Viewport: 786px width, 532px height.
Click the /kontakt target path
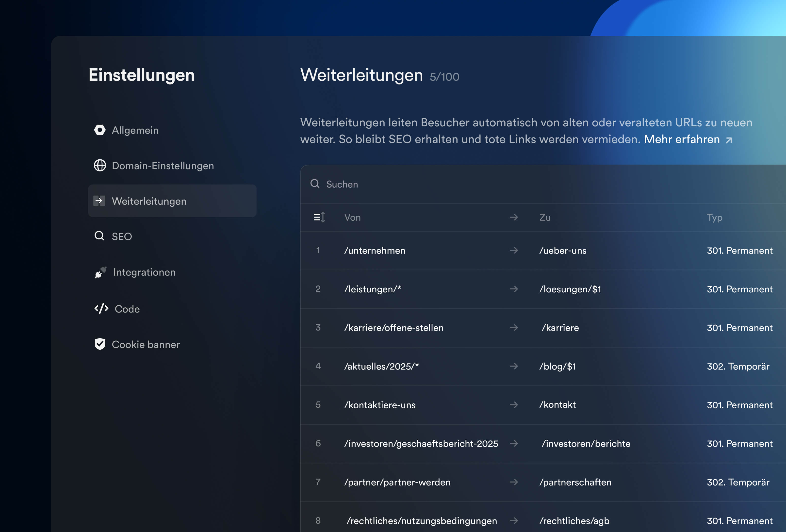point(557,404)
